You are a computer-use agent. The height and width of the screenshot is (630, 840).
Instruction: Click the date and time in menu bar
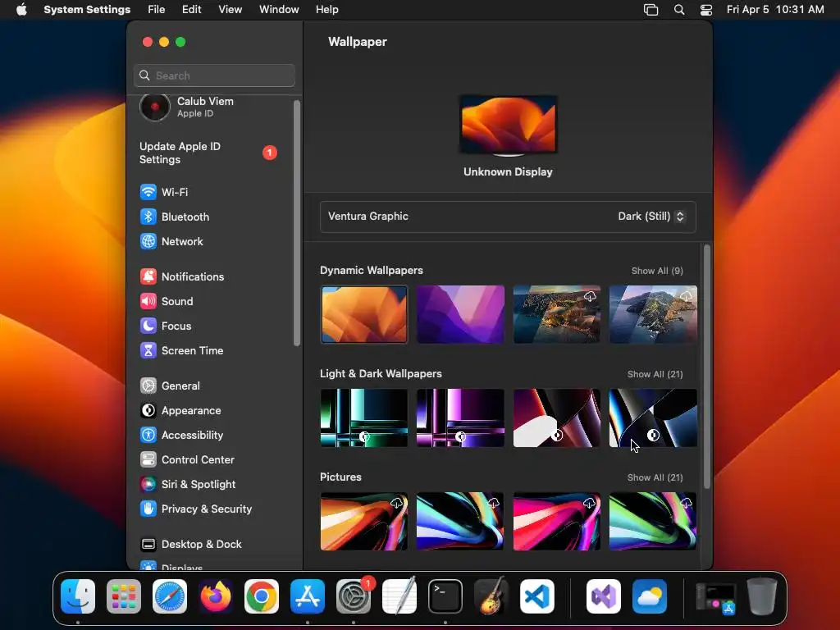[x=775, y=10]
